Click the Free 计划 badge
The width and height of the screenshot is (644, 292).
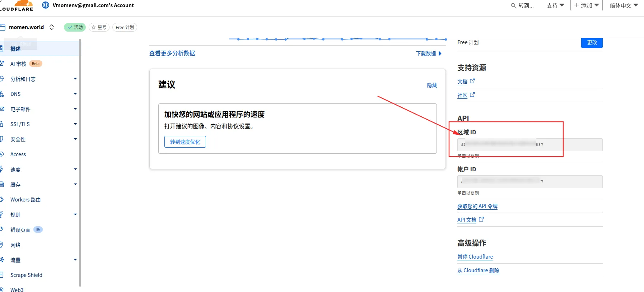pyautogui.click(x=125, y=27)
